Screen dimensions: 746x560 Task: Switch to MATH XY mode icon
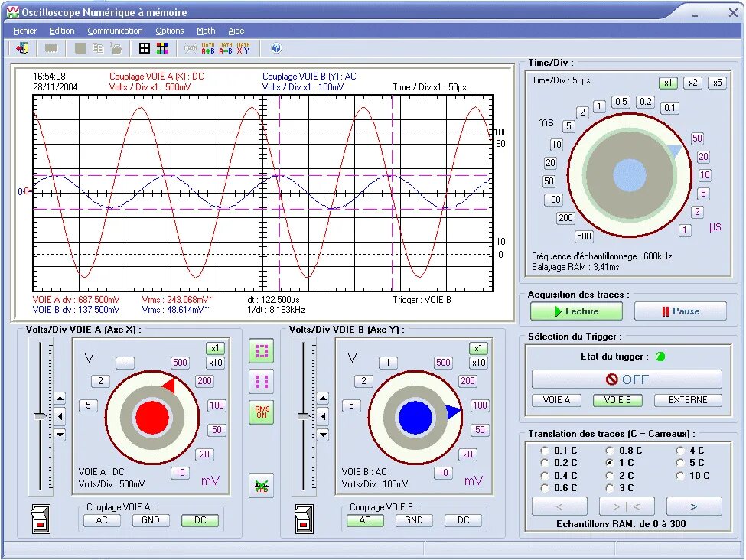[243, 48]
